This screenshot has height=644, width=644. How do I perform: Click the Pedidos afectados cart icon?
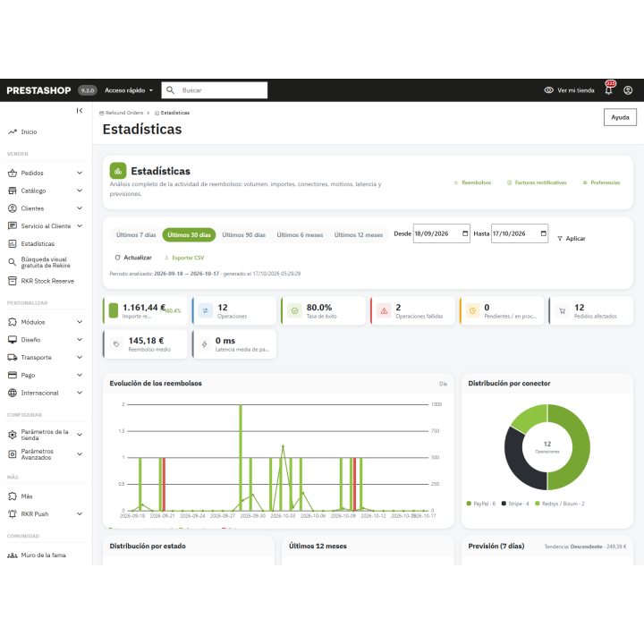563,311
